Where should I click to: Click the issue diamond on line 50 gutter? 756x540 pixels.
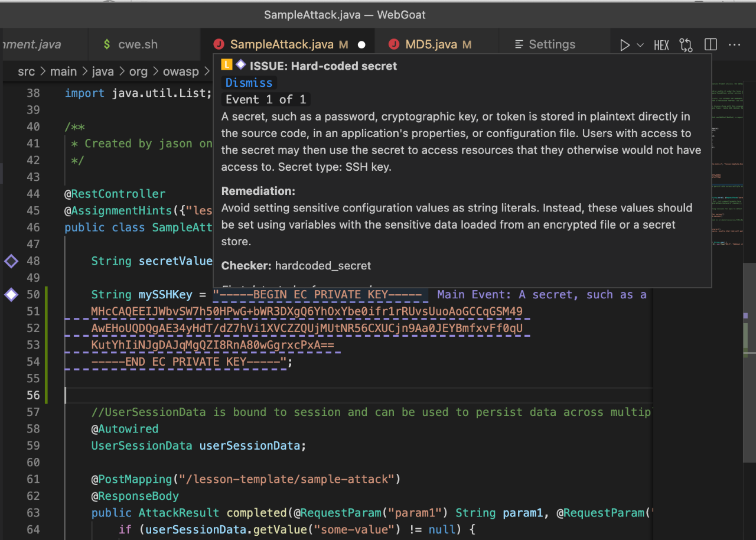(x=11, y=295)
